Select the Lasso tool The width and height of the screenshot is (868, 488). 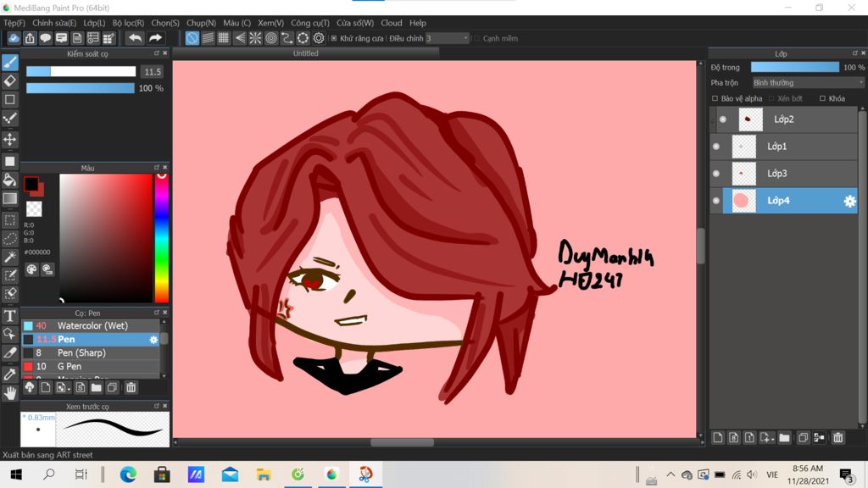[10, 238]
